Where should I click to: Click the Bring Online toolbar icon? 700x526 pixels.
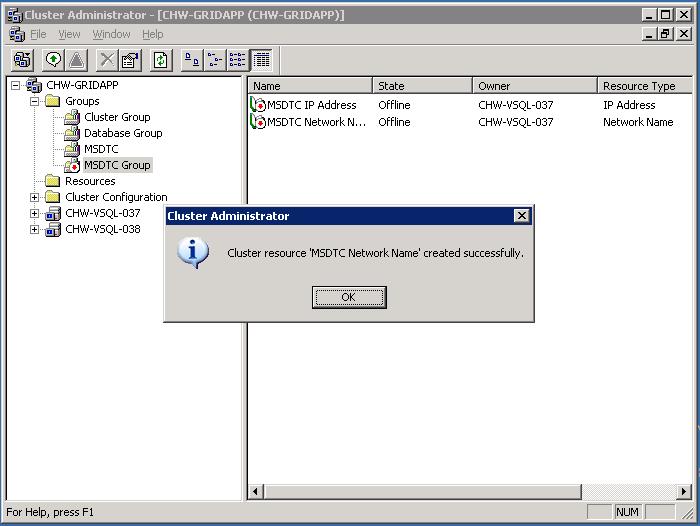point(54,60)
